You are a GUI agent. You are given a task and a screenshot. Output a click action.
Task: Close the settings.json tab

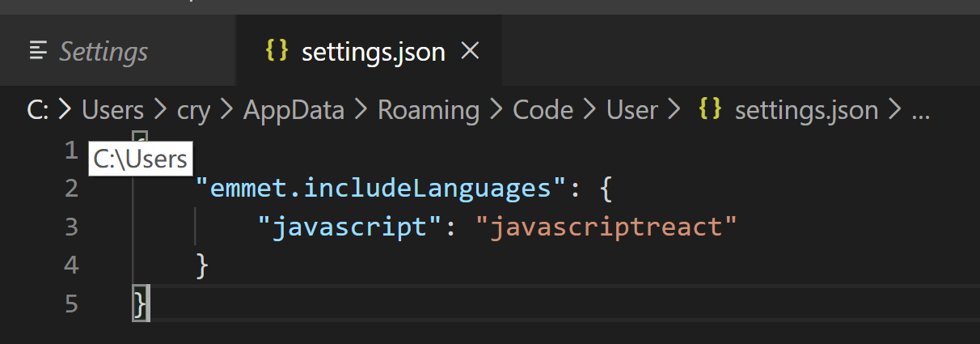pyautogui.click(x=470, y=52)
